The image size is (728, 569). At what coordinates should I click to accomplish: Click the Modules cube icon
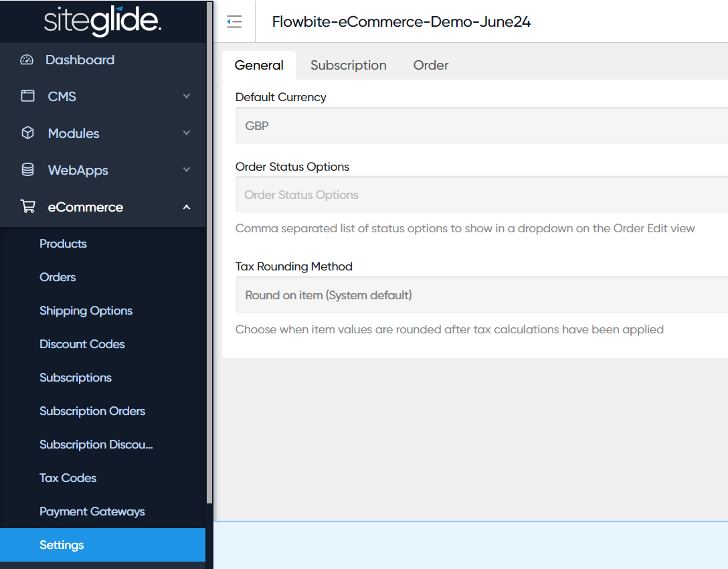[x=27, y=133]
